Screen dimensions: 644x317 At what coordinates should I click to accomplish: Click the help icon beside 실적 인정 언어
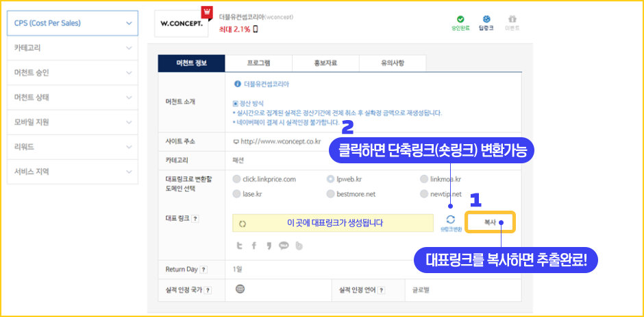(382, 291)
